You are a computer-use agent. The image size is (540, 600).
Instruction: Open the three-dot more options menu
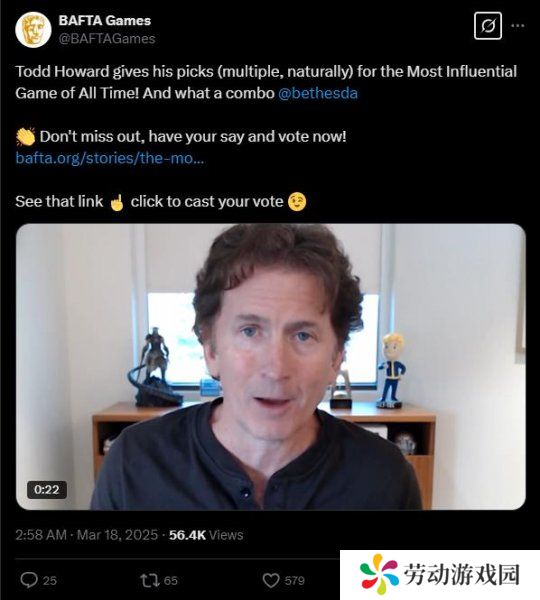pyautogui.click(x=518, y=26)
